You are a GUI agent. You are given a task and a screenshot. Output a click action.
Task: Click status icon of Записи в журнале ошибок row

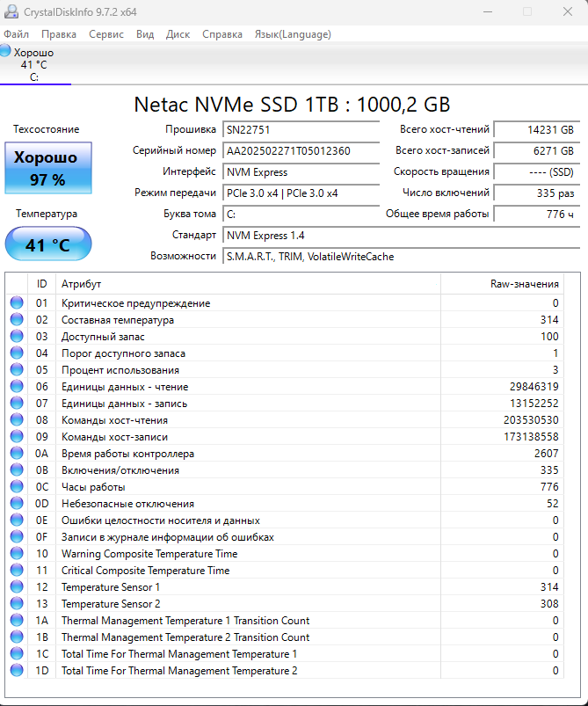pos(17,536)
